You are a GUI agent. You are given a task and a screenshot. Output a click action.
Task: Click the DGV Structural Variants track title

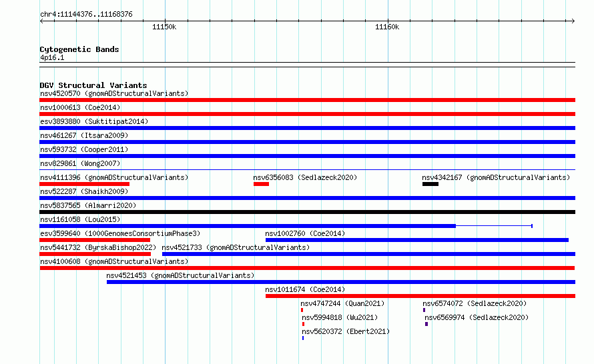click(x=93, y=85)
